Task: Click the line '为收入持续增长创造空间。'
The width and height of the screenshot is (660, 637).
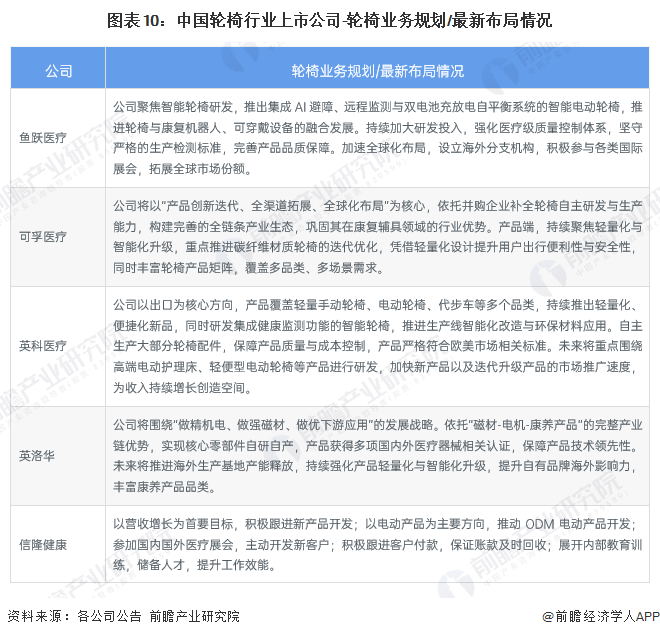Action: tap(182, 388)
